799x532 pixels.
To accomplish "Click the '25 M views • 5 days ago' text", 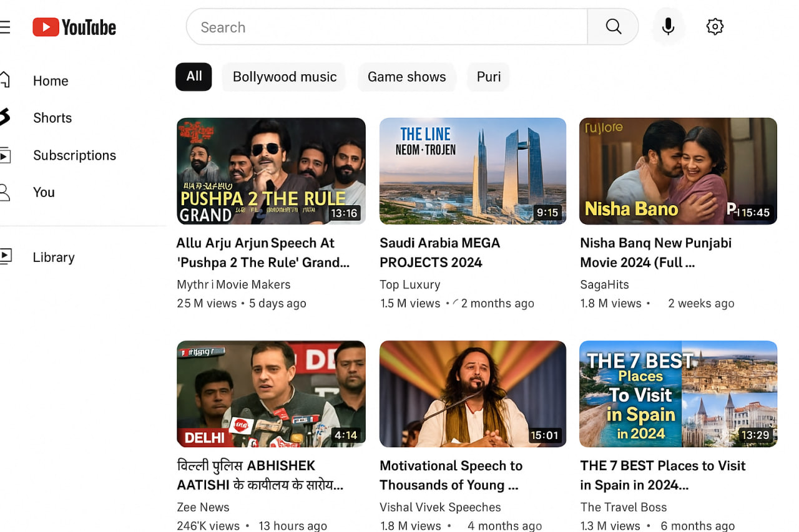I will tap(241, 304).
